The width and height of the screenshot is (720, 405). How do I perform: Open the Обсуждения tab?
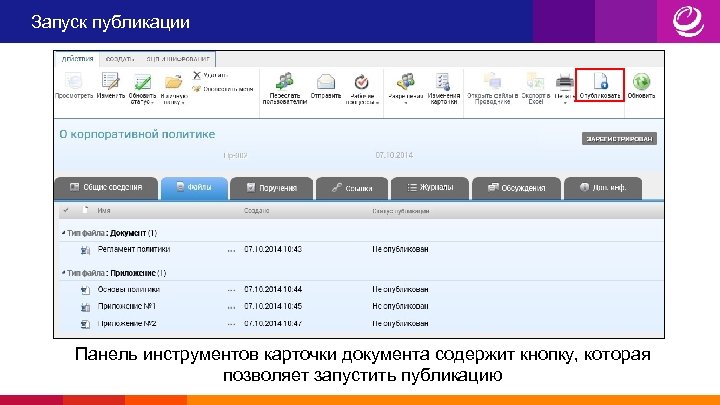[517, 188]
